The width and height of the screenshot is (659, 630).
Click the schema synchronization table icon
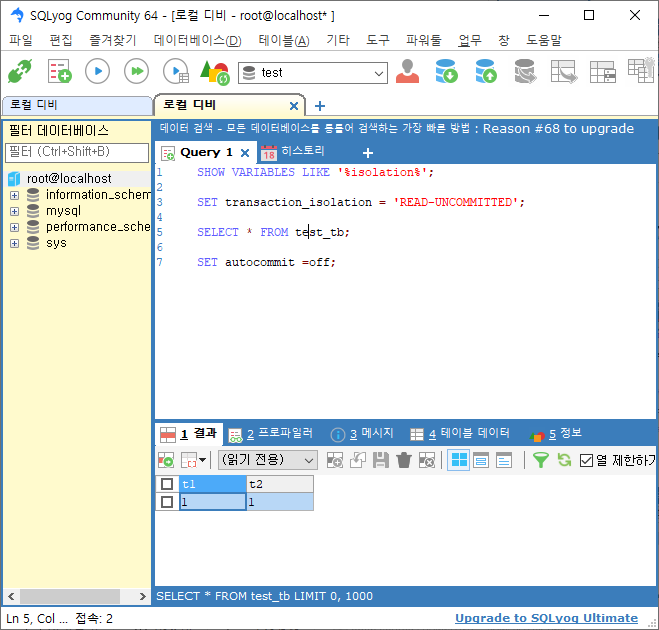pyautogui.click(x=564, y=71)
